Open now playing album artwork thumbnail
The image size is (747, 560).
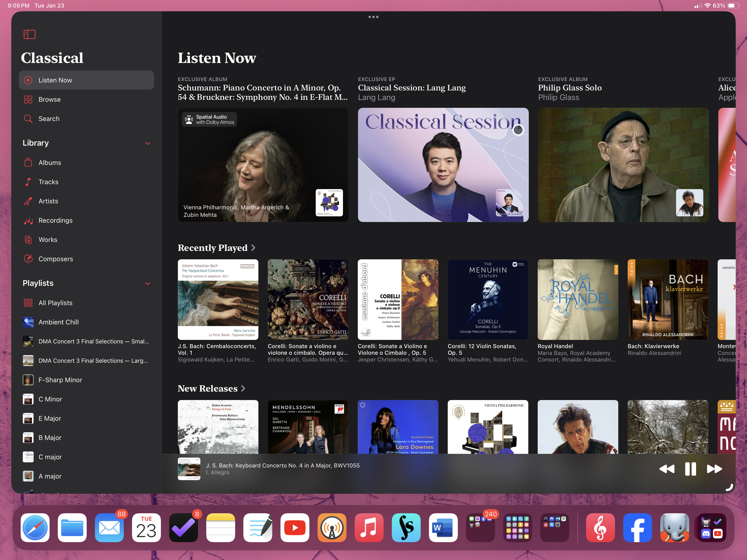[189, 468]
